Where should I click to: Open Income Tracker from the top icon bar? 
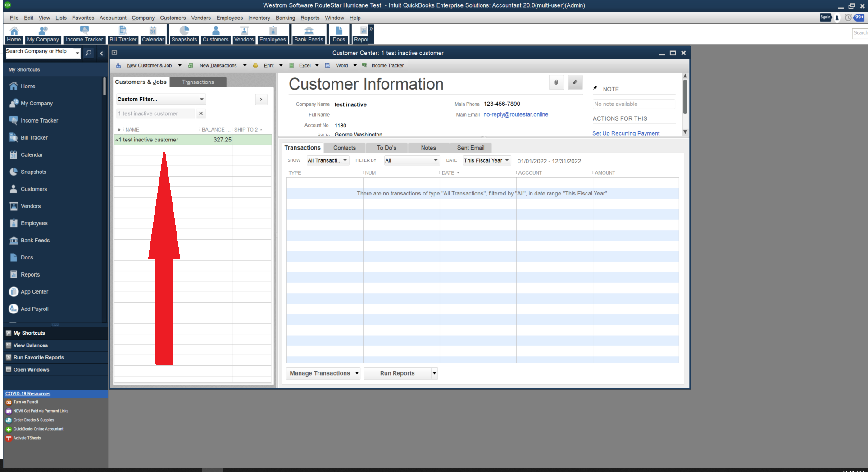pyautogui.click(x=84, y=35)
